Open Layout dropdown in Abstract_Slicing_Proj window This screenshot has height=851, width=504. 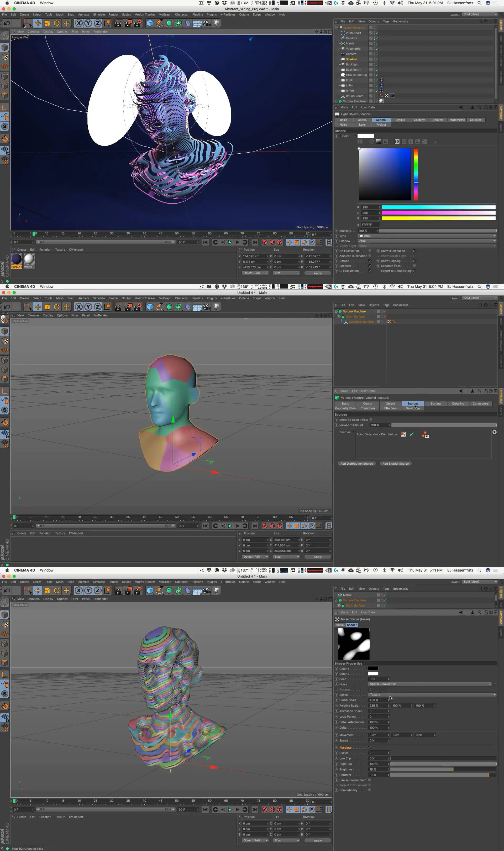point(480,14)
